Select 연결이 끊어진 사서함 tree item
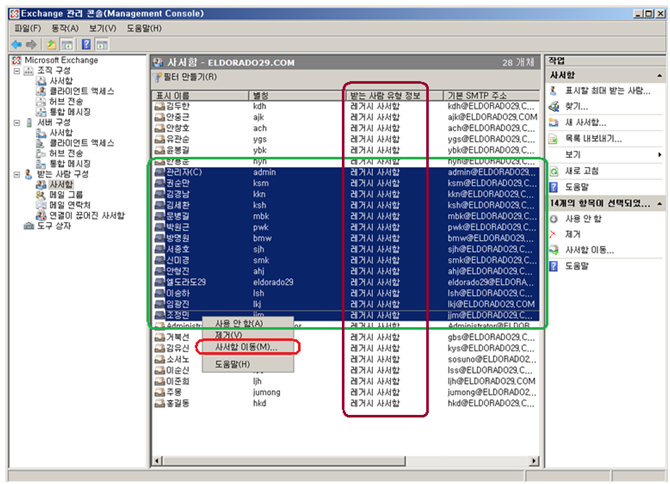670x484 pixels. (x=87, y=215)
